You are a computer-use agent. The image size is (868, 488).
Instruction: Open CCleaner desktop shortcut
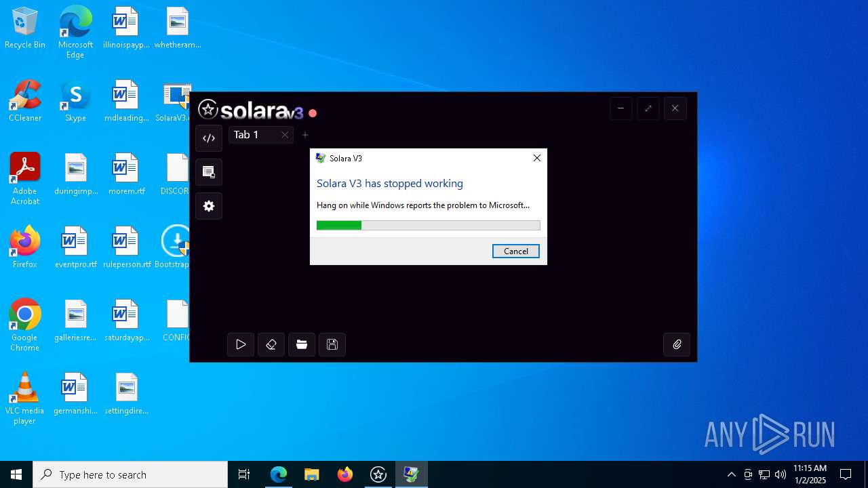[25, 102]
